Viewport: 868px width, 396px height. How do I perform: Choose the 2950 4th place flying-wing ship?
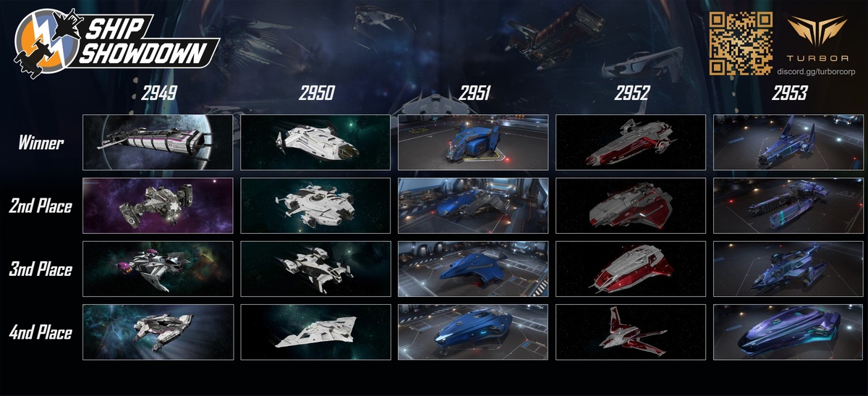pos(315,332)
